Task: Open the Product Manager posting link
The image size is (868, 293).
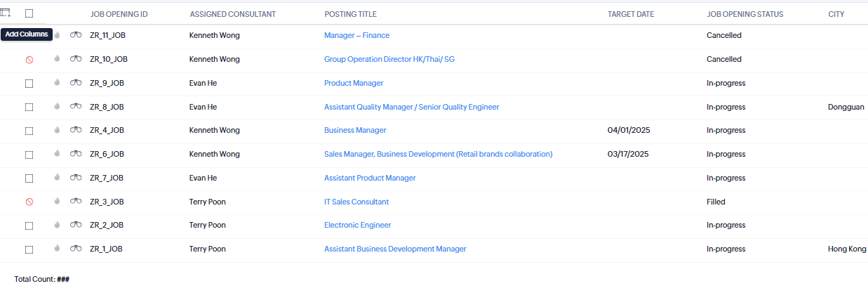Action: click(x=354, y=83)
